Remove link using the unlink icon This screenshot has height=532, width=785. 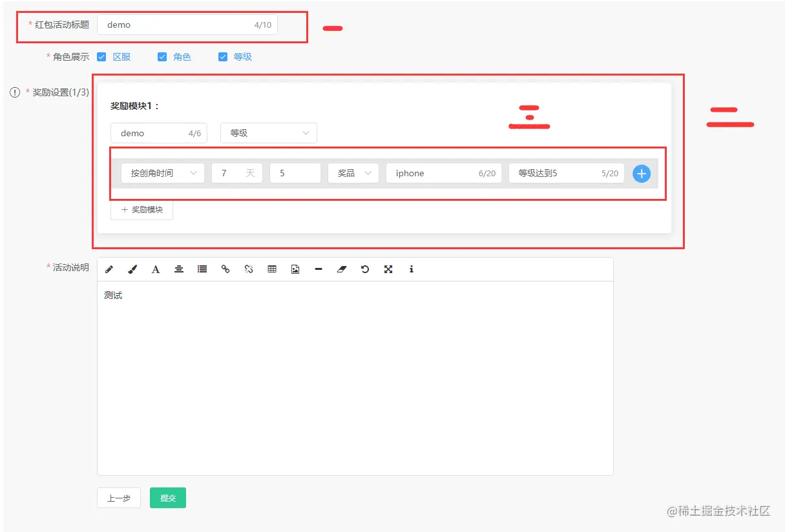point(249,269)
